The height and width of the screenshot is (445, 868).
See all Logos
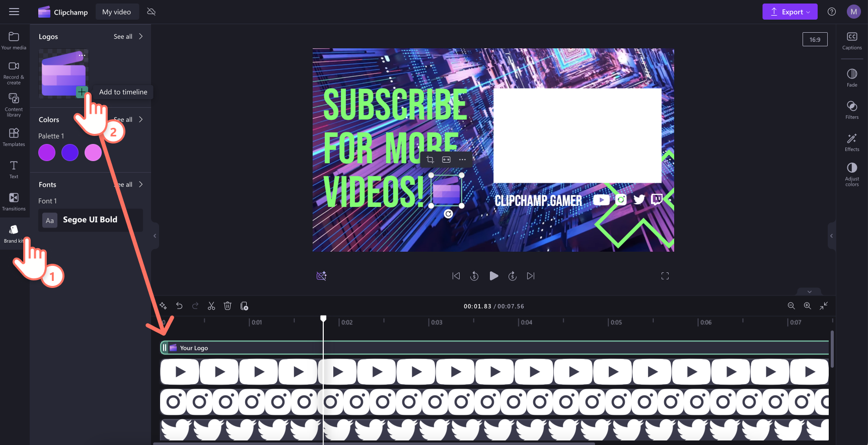(128, 36)
